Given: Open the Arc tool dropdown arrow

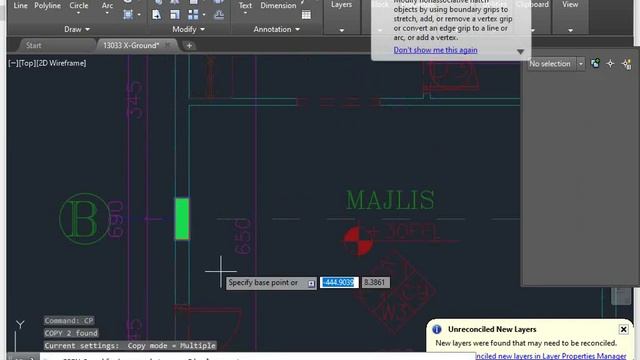Looking at the screenshot, I should pos(107,13).
